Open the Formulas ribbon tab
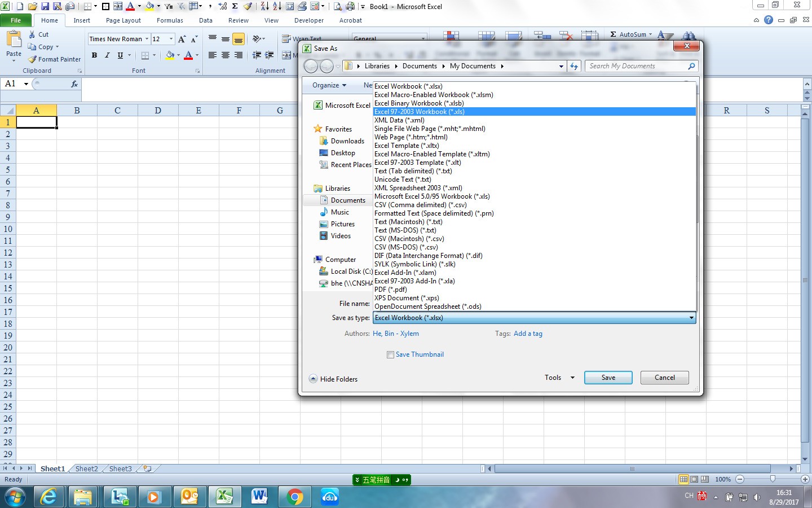Screen dimensions: 812x508 [x=170, y=20]
